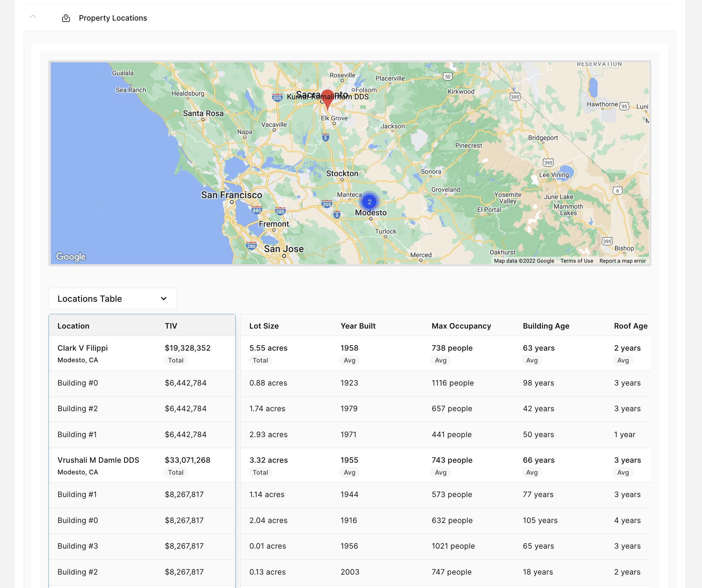Click the Max Occupancy column header
This screenshot has width=702, height=588.
pos(461,326)
